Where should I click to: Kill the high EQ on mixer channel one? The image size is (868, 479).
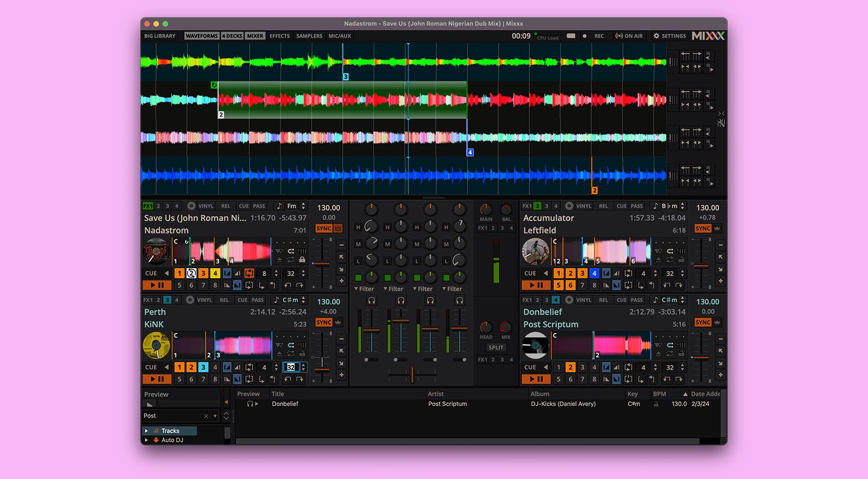click(358, 228)
